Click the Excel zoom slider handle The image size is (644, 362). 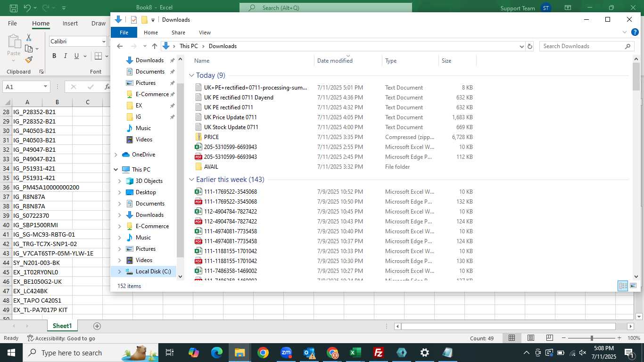click(x=592, y=338)
